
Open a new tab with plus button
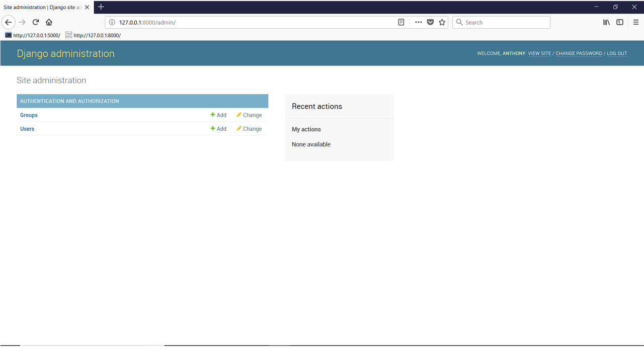coord(101,7)
